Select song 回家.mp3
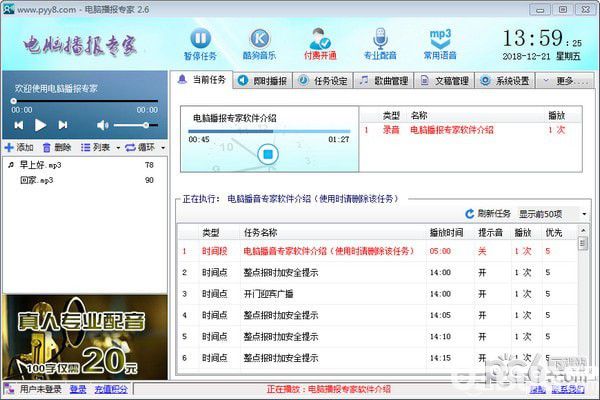 (85, 180)
